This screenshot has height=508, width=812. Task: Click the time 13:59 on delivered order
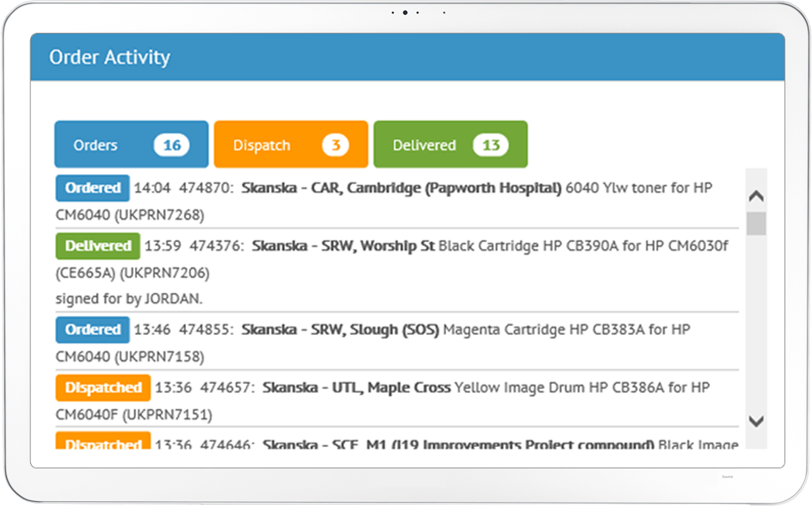pyautogui.click(x=163, y=245)
